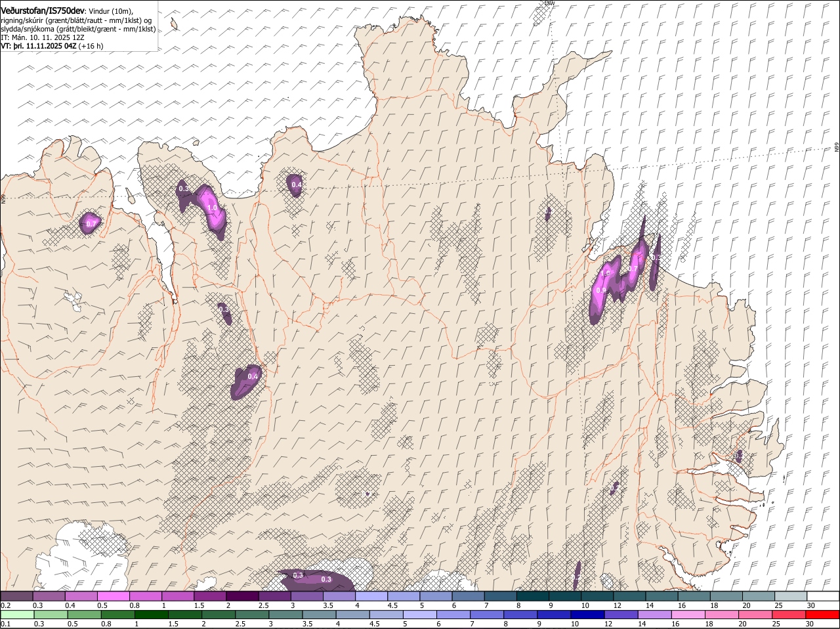Click the '1.0' snowfall value label on the map
840x629 pixels.
pos(212,207)
